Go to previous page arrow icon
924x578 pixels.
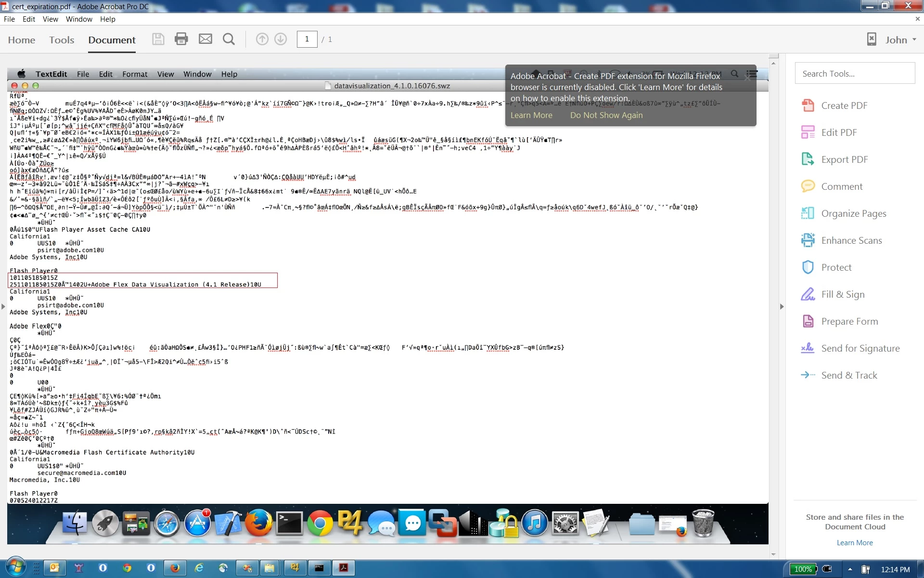point(262,39)
